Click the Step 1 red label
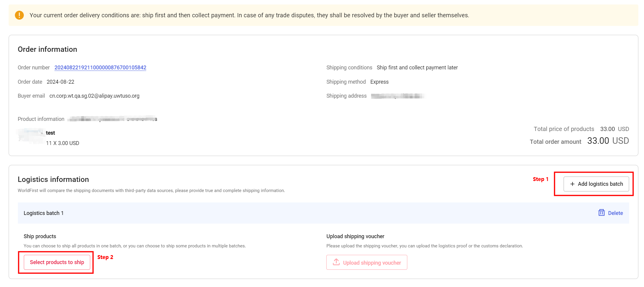 point(541,179)
